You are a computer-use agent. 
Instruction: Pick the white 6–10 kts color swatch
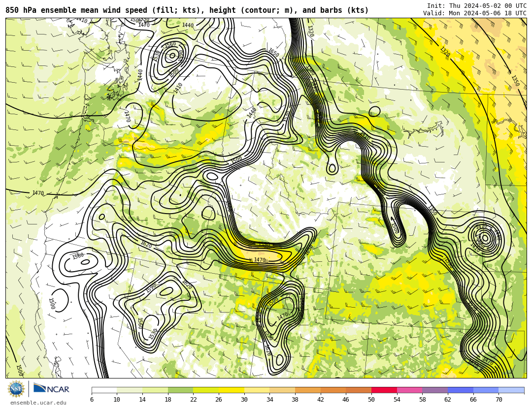pos(104,390)
